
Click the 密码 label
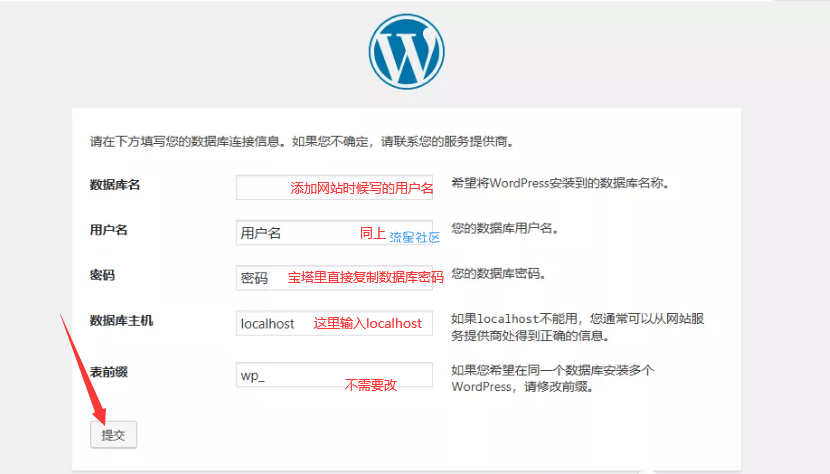[102, 275]
